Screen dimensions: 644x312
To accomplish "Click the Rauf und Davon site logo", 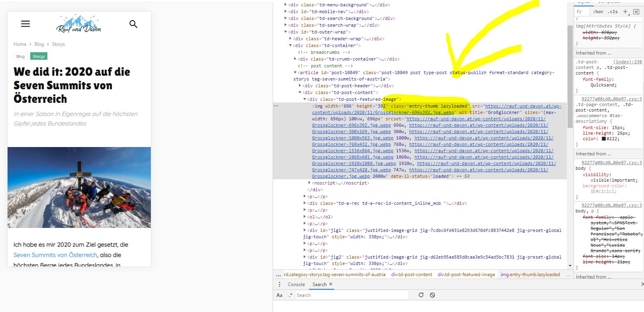I will coord(79,24).
